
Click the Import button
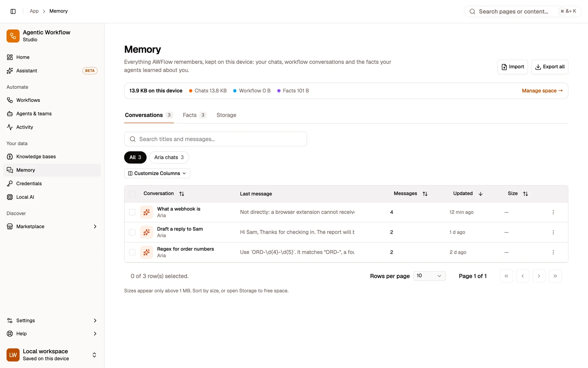pyautogui.click(x=512, y=67)
